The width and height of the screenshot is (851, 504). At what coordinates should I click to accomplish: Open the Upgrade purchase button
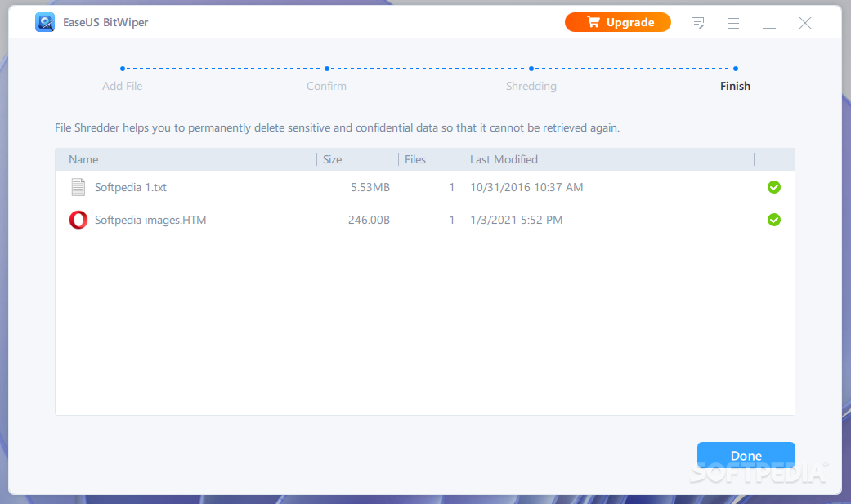point(618,22)
